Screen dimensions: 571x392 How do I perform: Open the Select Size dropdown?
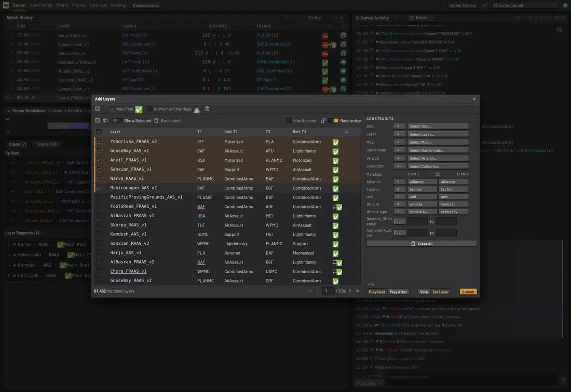click(438, 126)
